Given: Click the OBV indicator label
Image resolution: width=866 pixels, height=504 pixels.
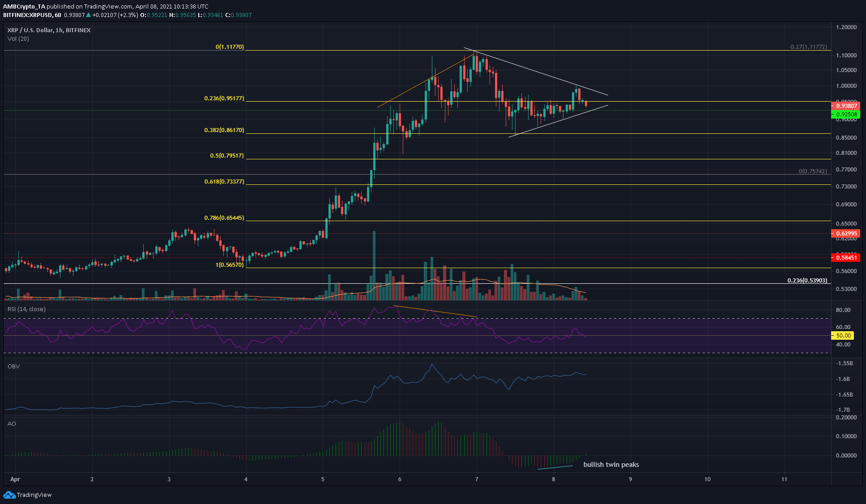Looking at the screenshot, I should click(x=13, y=366).
